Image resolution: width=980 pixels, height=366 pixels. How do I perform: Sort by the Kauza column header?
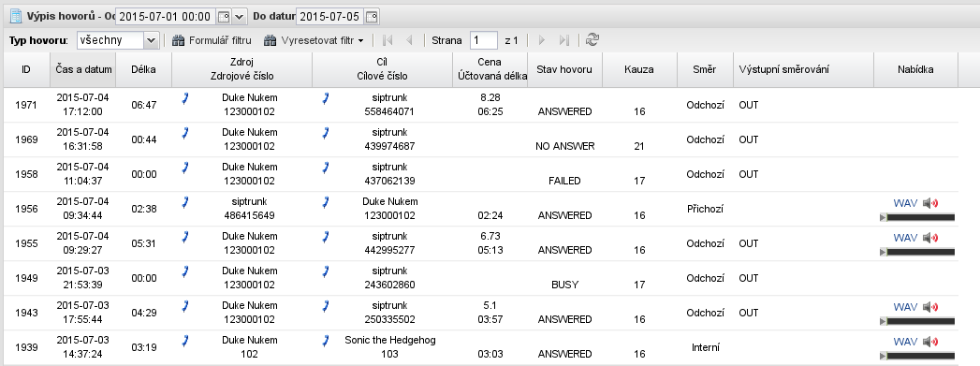(639, 69)
